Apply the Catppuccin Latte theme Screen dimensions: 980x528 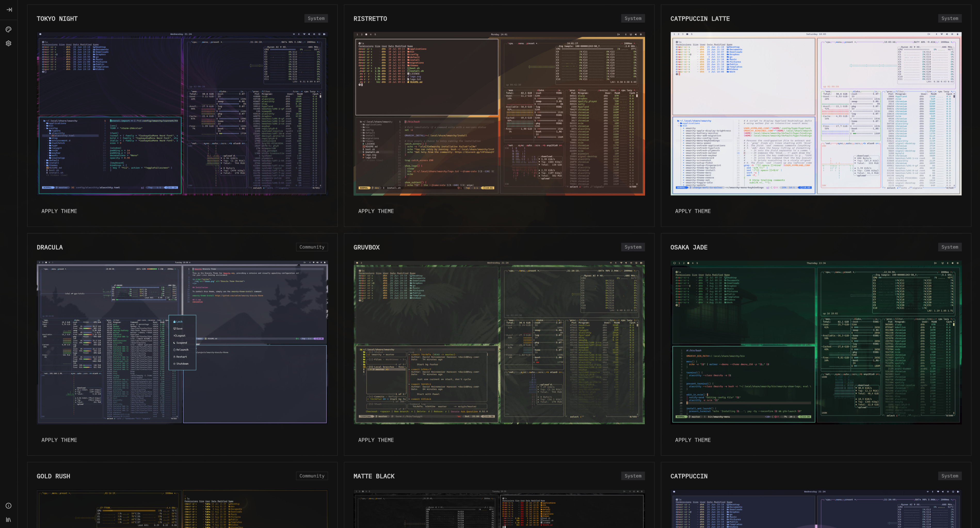pos(692,211)
